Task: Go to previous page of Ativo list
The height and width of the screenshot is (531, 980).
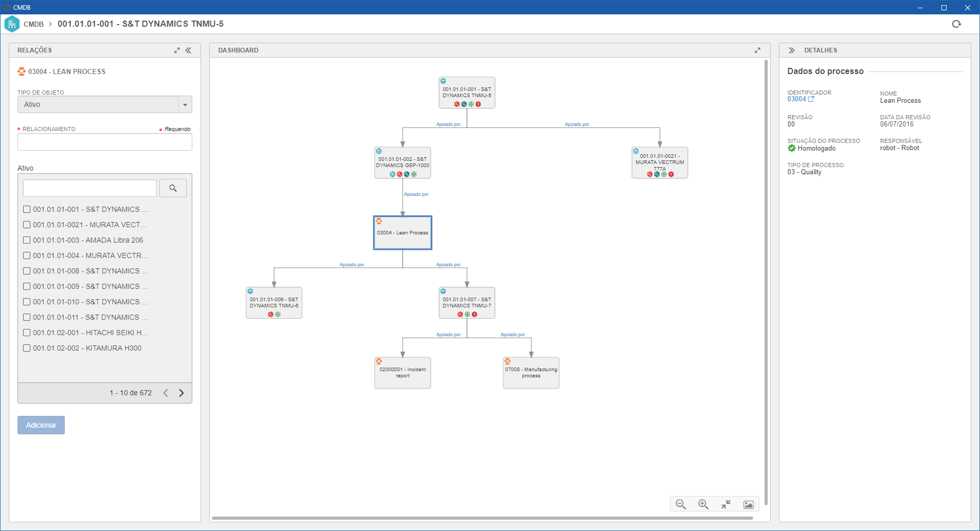Action: 166,393
